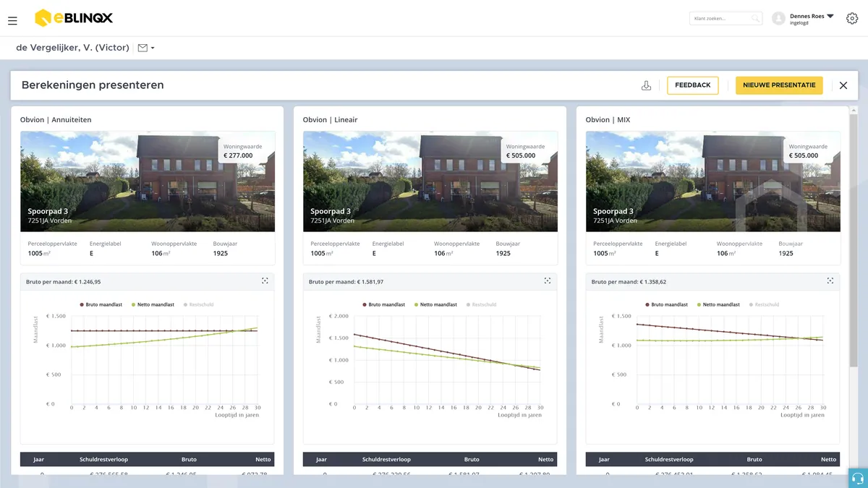Toggle Netto maandlast in MIX chart legend
The width and height of the screenshot is (868, 488).
[x=718, y=304]
